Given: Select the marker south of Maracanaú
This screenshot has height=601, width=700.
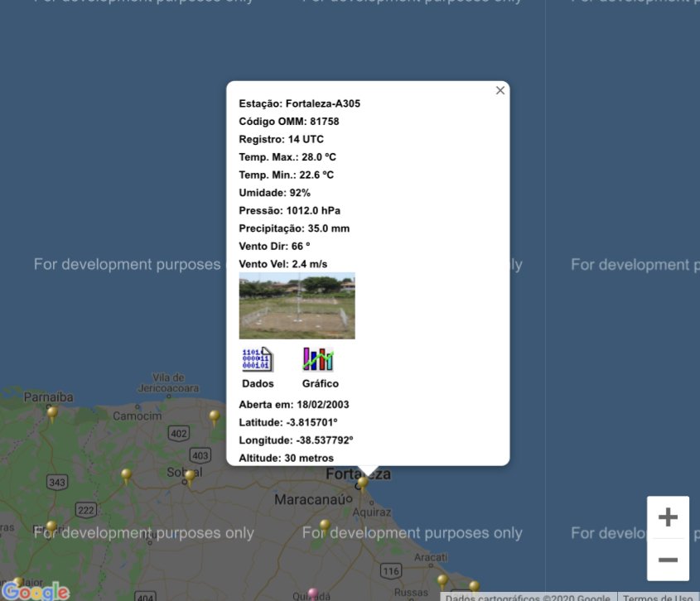Looking at the screenshot, I should point(325,525).
